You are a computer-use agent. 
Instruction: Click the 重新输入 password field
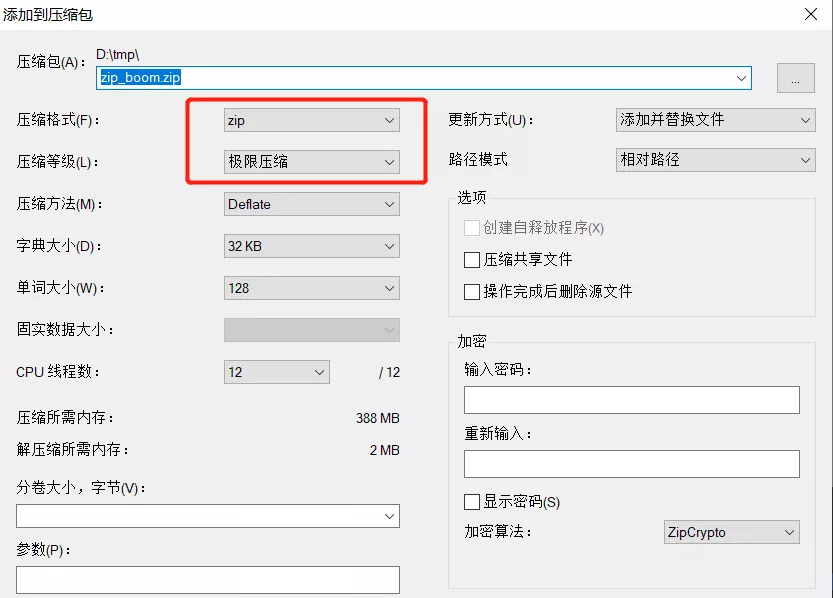[632, 464]
